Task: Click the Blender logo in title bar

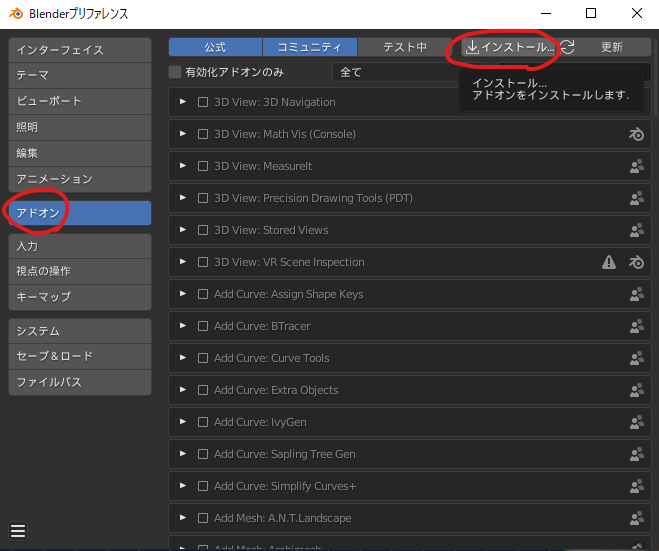Action: [x=16, y=13]
